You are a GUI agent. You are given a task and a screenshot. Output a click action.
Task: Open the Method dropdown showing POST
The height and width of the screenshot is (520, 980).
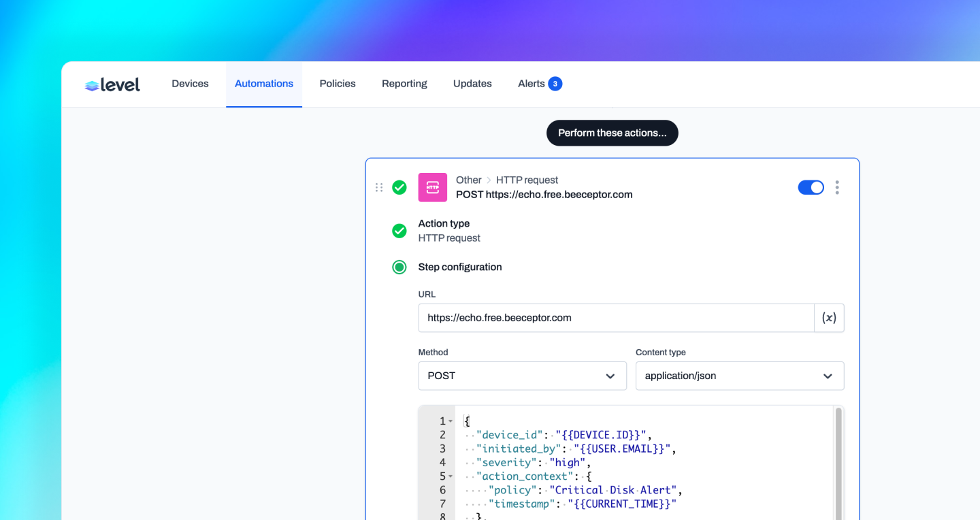click(x=523, y=376)
